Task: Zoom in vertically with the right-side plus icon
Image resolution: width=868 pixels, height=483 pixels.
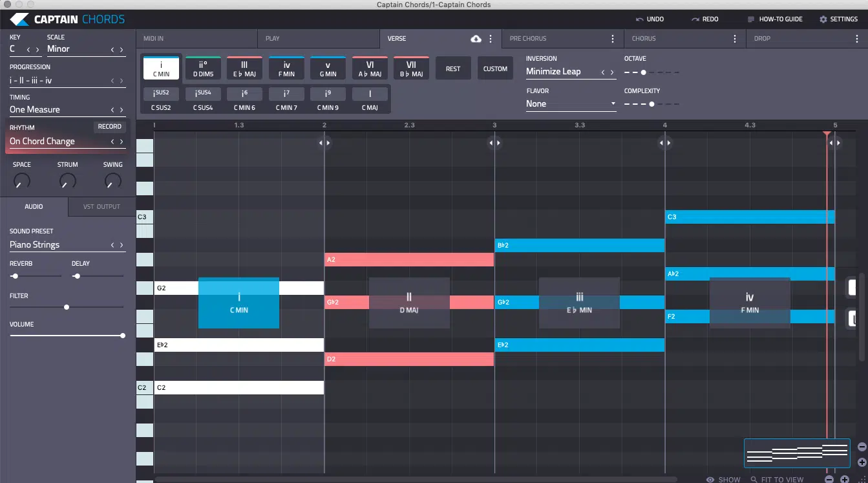Action: coord(862,462)
